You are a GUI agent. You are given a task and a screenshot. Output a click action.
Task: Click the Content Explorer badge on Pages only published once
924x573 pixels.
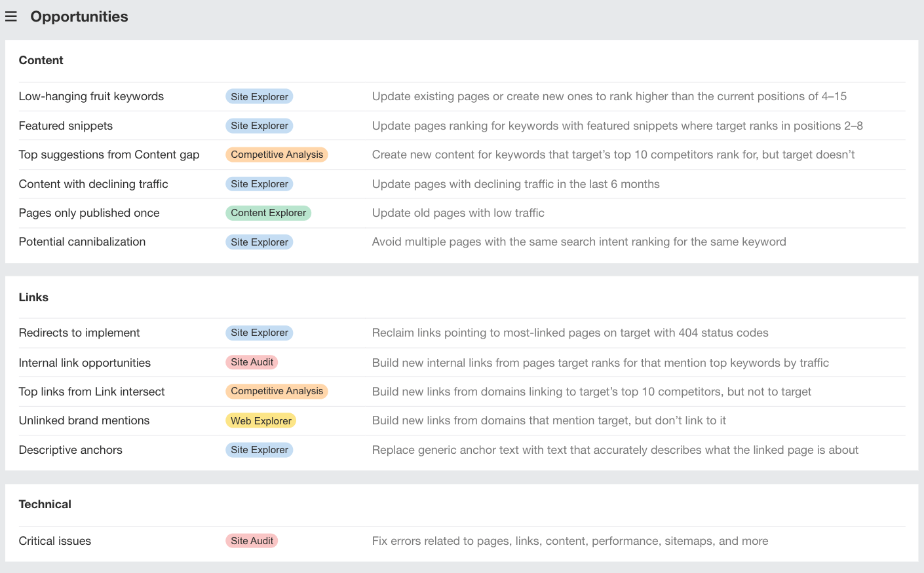268,213
